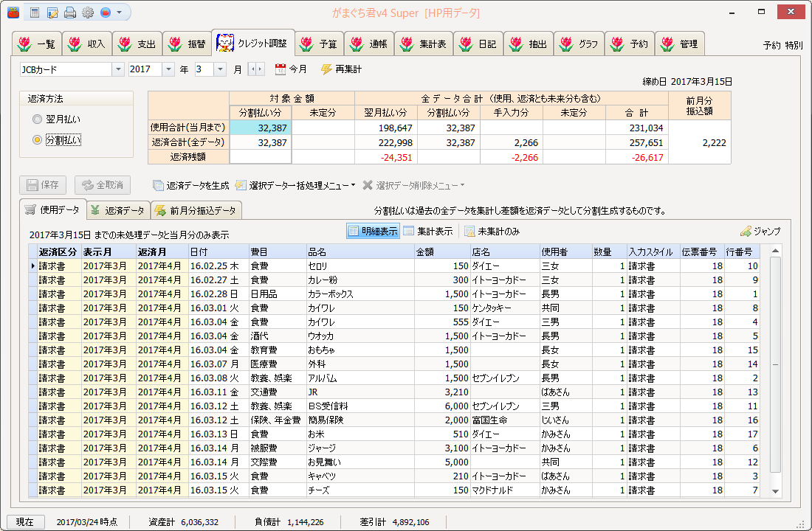Click 返済データを生成 button
Image resolution: width=812 pixels, height=531 pixels.
tap(191, 185)
